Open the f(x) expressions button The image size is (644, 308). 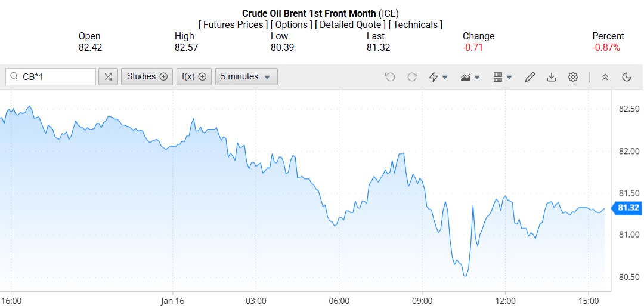194,76
